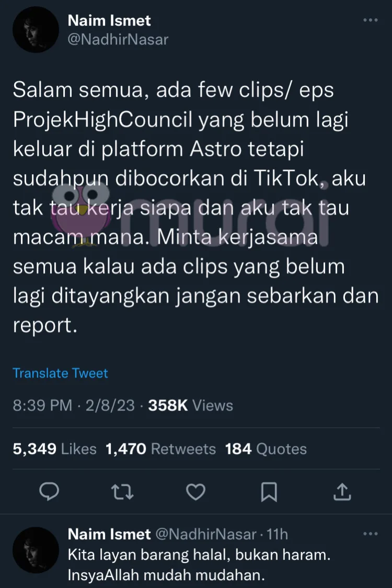Open the 358K Views analytics
Viewport: 392px width, 588px height.
point(191,405)
